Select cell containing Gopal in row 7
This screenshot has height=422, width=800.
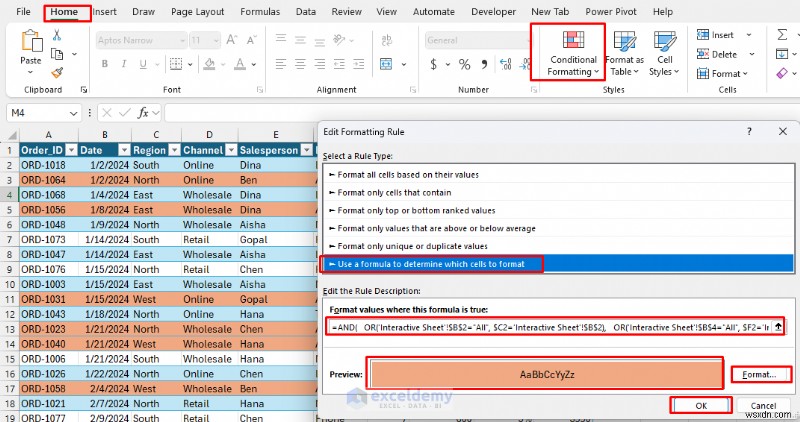276,239
